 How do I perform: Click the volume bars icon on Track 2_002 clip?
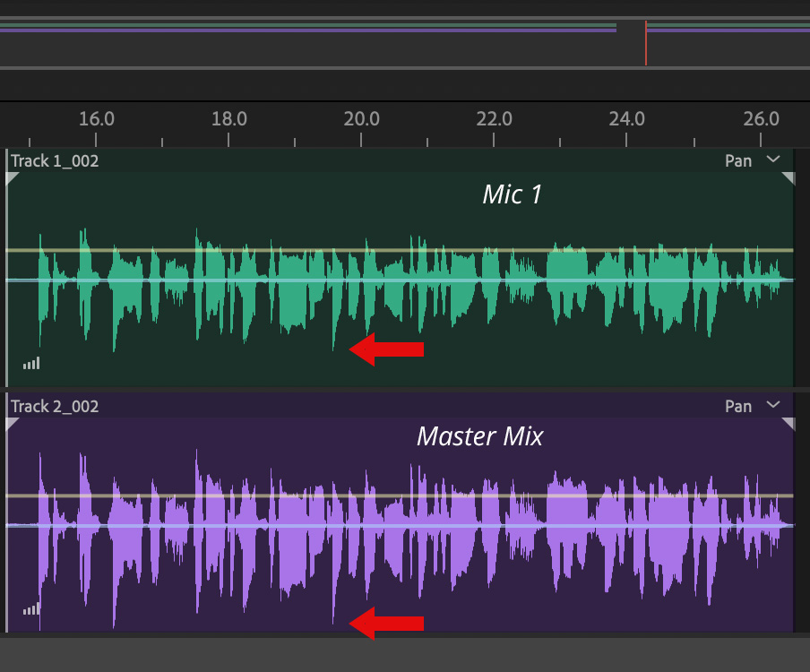(x=31, y=609)
